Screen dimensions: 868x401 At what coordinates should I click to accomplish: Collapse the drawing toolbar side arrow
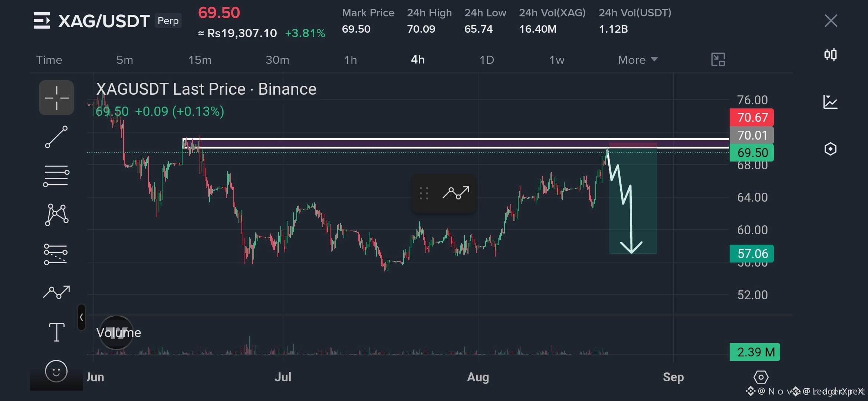pos(81,317)
